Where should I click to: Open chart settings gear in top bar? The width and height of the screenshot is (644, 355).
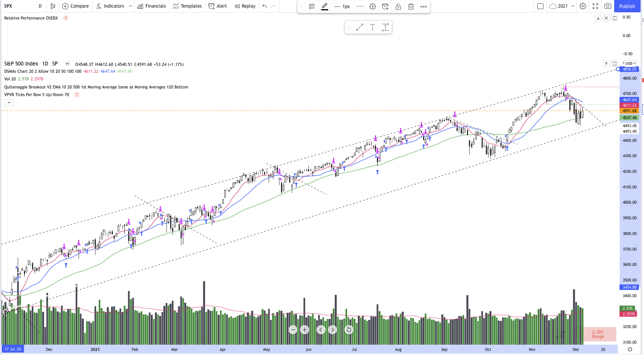coord(583,6)
